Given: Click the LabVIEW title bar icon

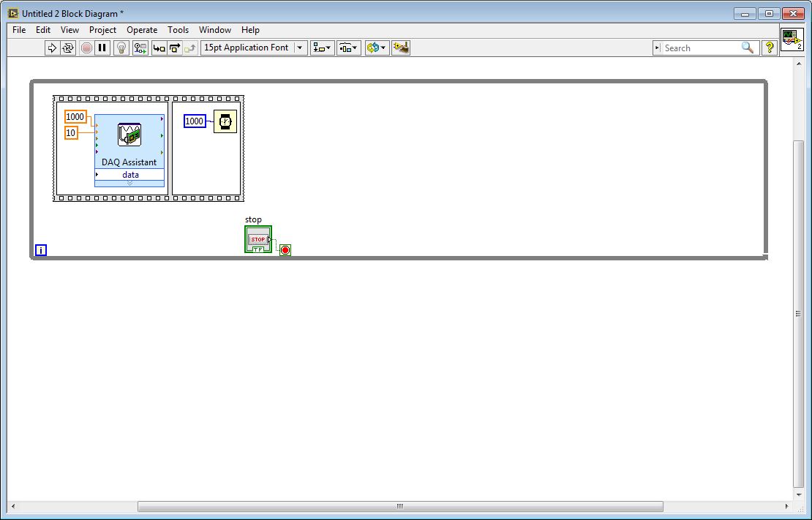Looking at the screenshot, I should 13,13.
